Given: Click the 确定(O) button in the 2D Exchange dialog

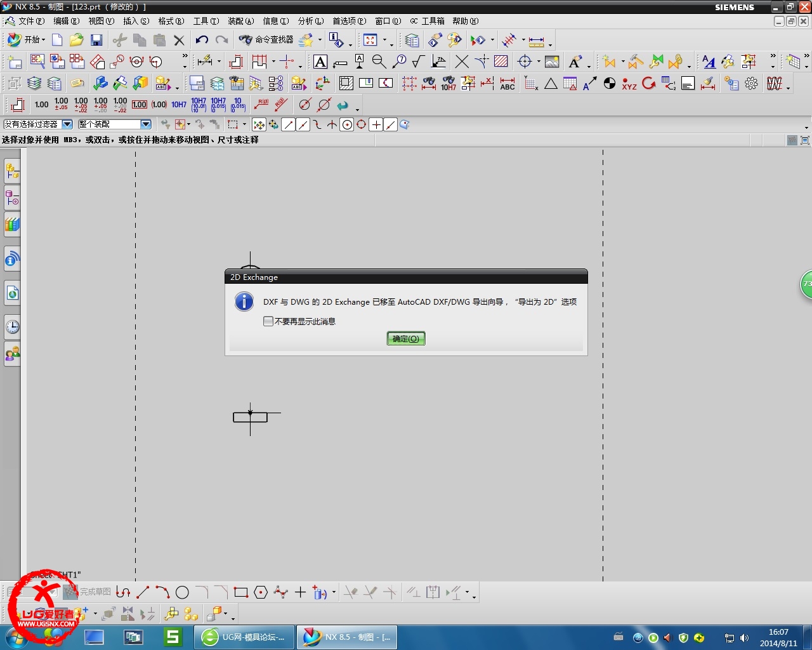Looking at the screenshot, I should (406, 339).
